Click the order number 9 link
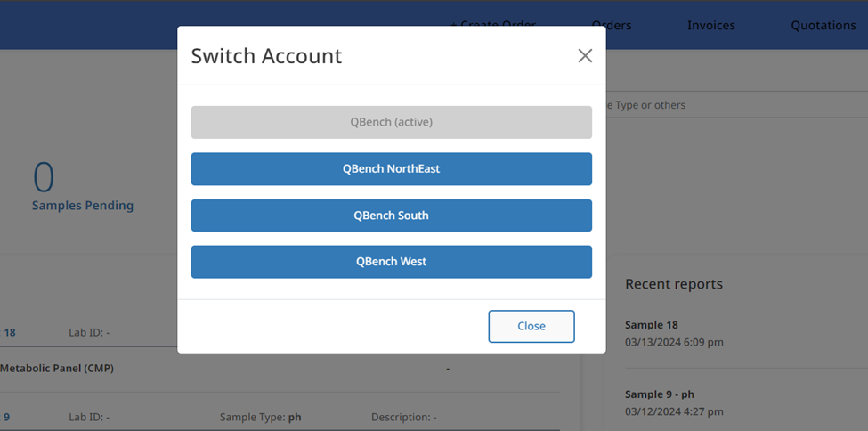868x431 pixels. tap(6, 417)
